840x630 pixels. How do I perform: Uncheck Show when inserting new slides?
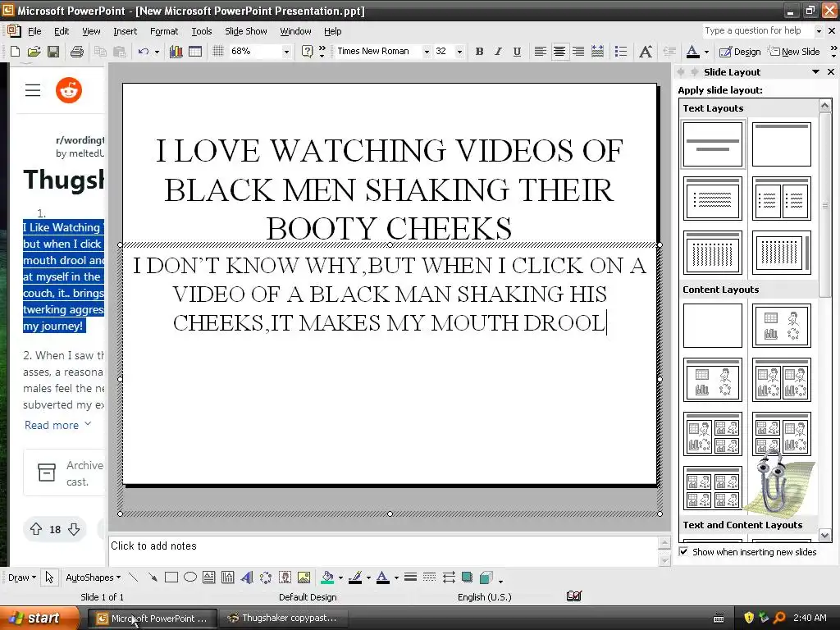683,551
